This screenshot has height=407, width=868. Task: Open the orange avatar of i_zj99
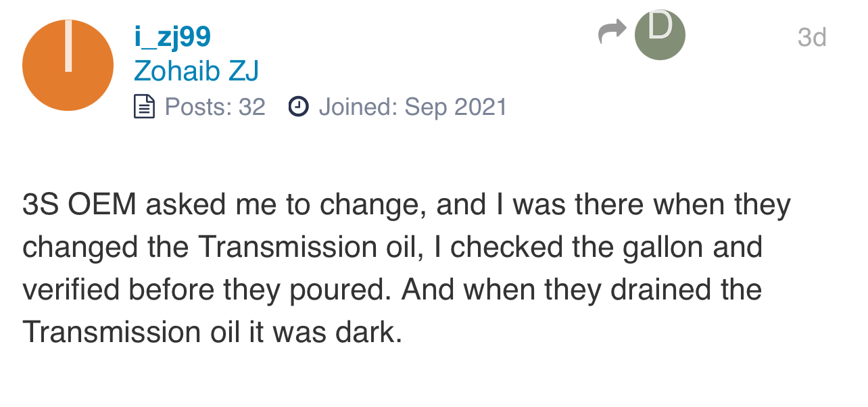point(68,66)
